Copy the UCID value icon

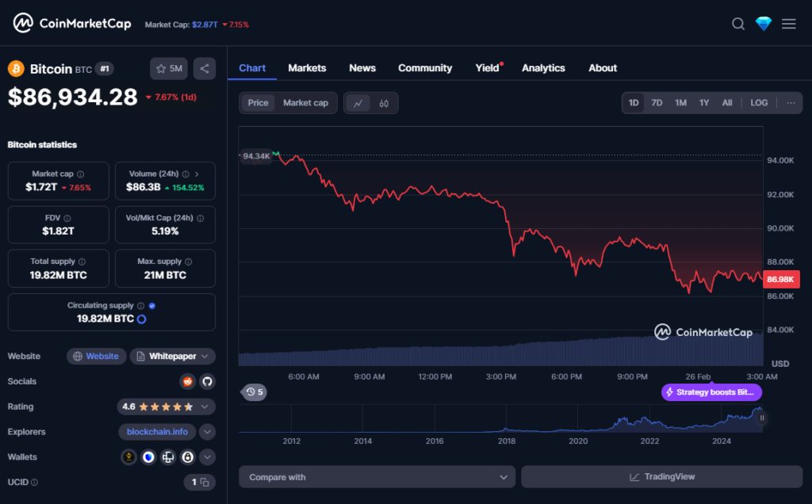pos(205,483)
